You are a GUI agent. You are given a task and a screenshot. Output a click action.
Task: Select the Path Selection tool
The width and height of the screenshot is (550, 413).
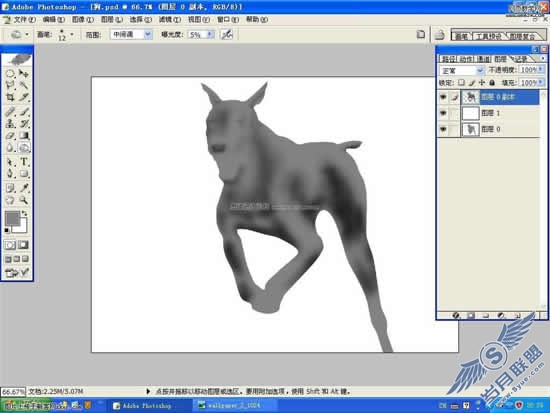10,162
